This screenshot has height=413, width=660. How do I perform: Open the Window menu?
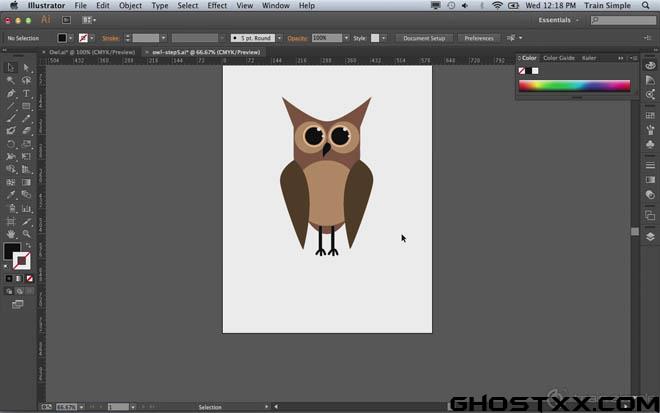pyautogui.click(x=276, y=5)
